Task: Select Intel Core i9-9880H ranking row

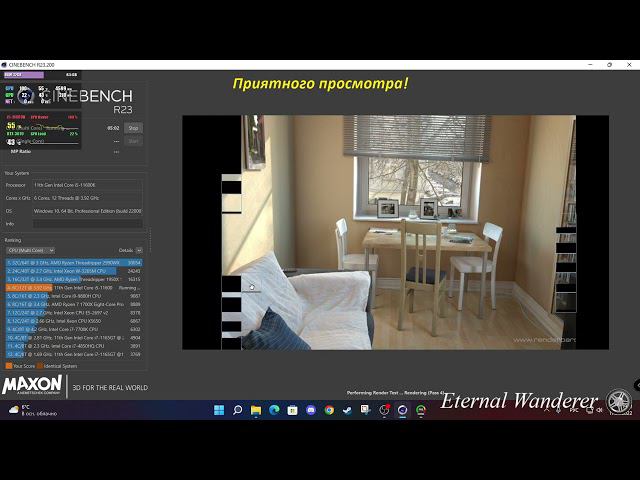Action: tap(74, 296)
